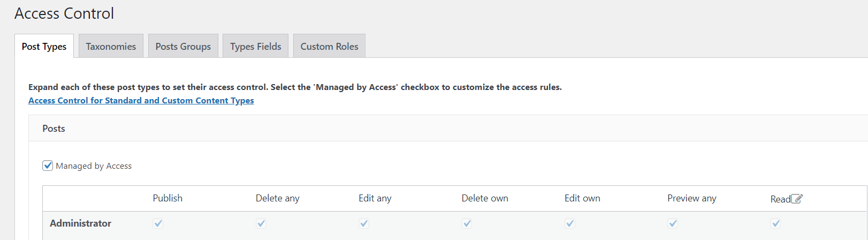
Task: Toggle Administrator's Edit any checkbox
Action: 364,223
